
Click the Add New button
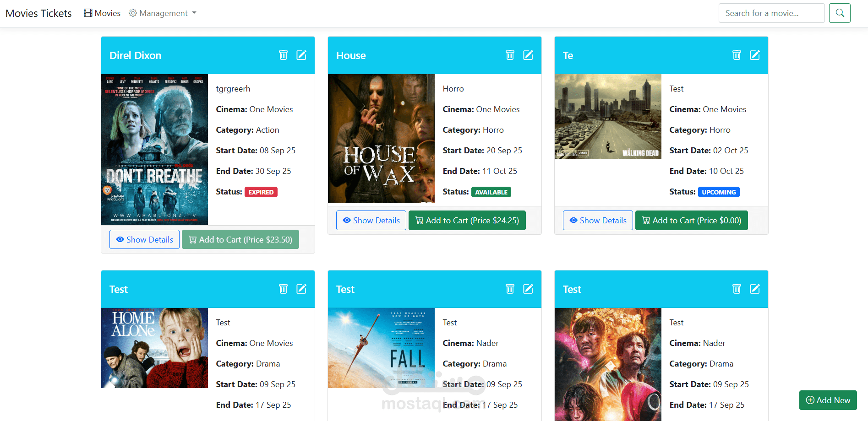828,400
